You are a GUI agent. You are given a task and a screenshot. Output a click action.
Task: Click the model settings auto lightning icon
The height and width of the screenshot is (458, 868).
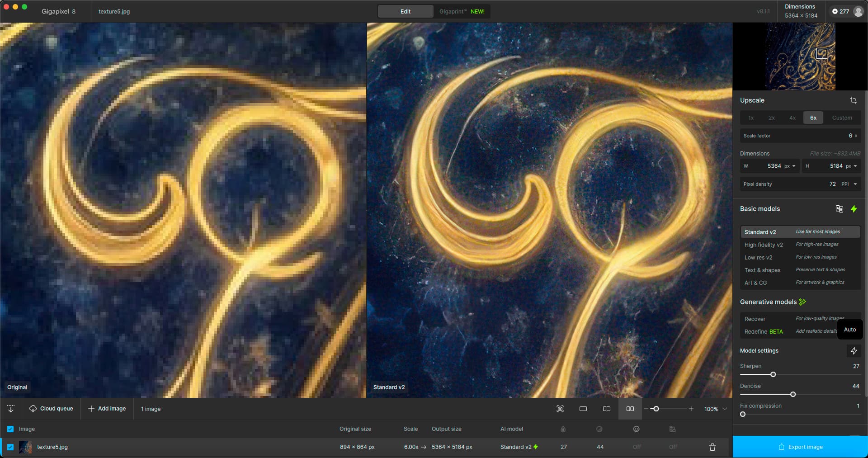coord(854,351)
